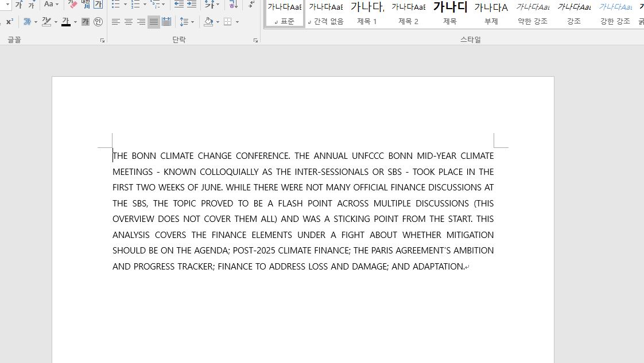The height and width of the screenshot is (363, 644).
Task: Click POST-2025 in the document text
Action: pos(254,251)
